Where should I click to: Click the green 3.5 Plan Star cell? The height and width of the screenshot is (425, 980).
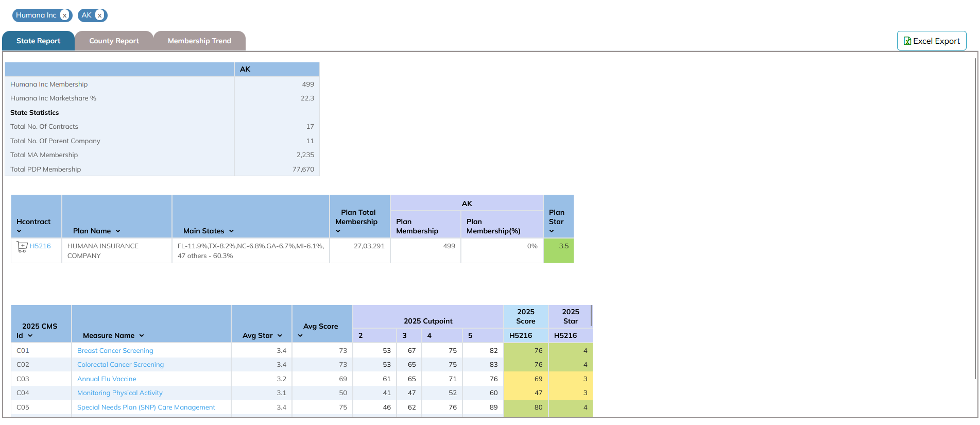point(559,251)
